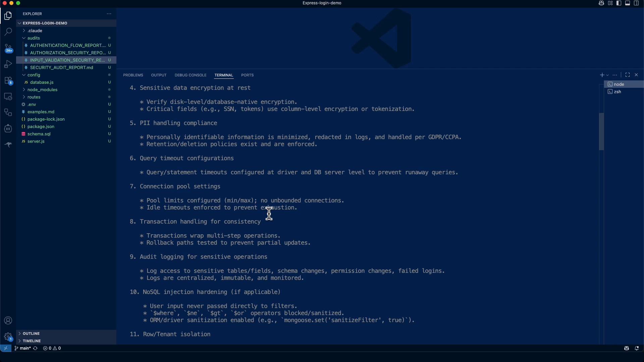Select the node terminal instance
The image size is (644, 362).
[624, 84]
